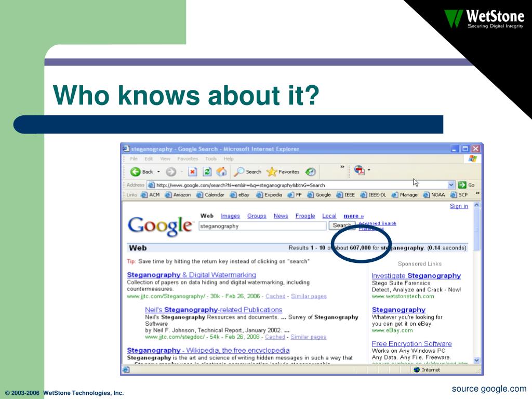Open Steganography & Digital Watermarking result

point(191,275)
